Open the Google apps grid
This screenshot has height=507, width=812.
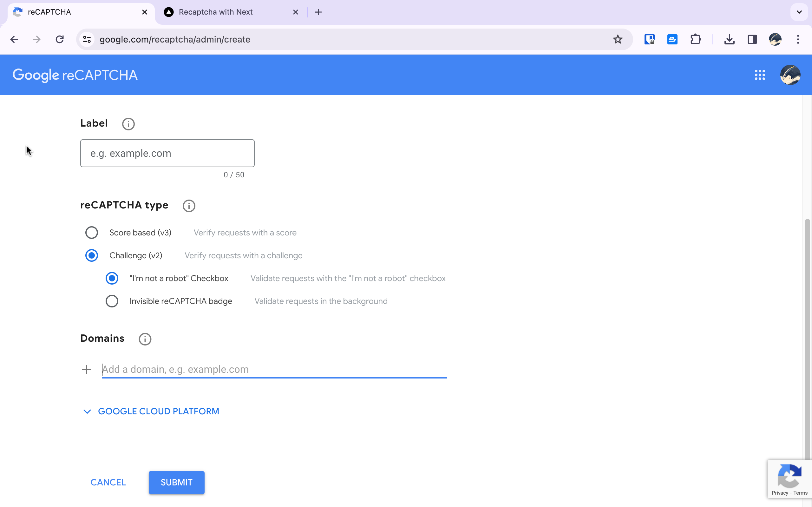pyautogui.click(x=760, y=75)
